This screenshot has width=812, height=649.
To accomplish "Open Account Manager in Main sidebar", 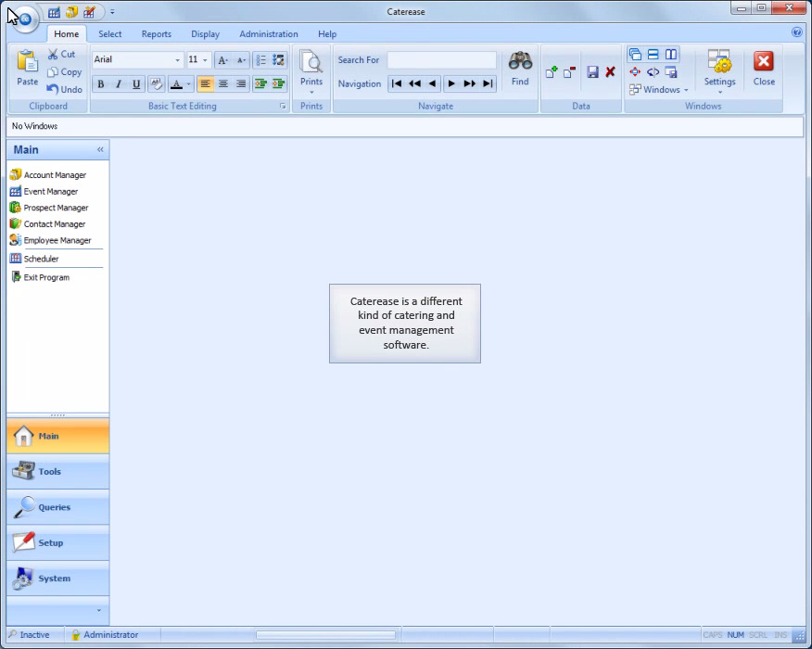I will click(48, 175).
